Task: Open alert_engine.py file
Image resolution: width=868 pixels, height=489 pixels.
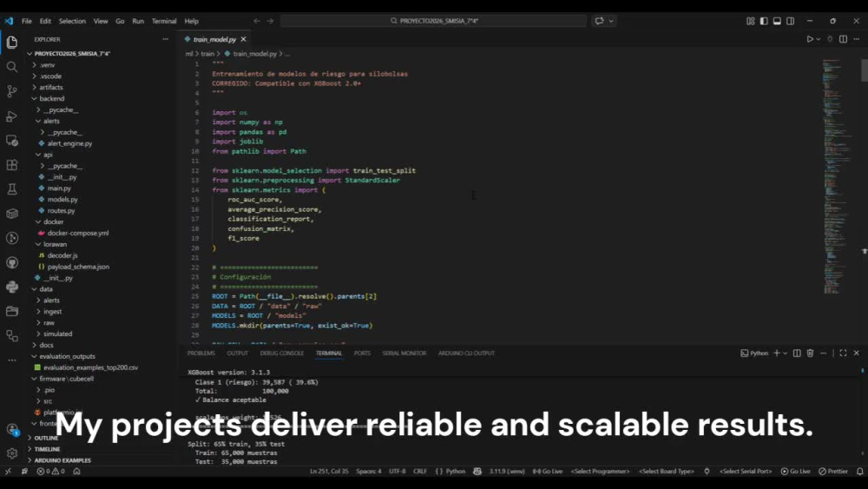Action: tap(69, 143)
